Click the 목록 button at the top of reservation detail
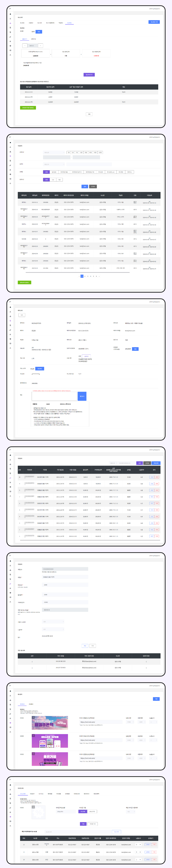This screenshot has height=868, width=172. click(x=22, y=315)
